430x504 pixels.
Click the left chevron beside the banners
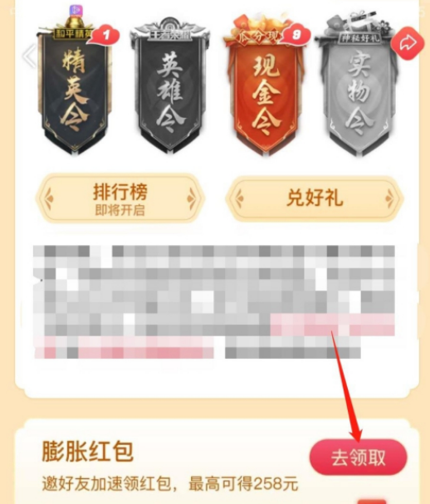[29, 56]
